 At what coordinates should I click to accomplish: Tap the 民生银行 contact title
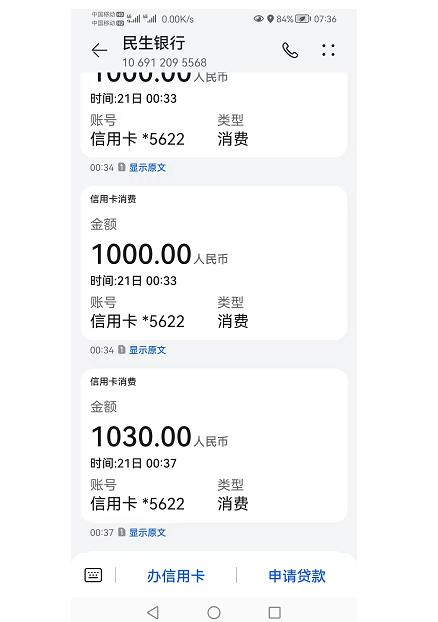click(154, 43)
